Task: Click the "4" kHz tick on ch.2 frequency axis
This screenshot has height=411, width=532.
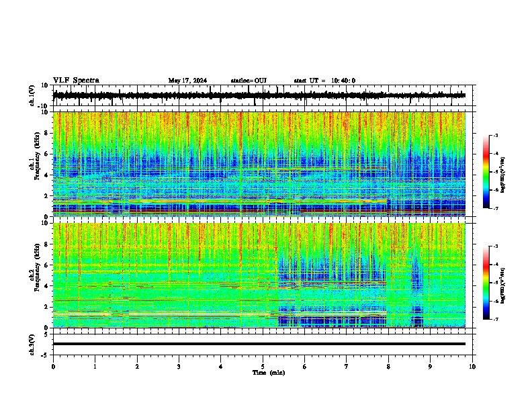Action: click(x=46, y=286)
